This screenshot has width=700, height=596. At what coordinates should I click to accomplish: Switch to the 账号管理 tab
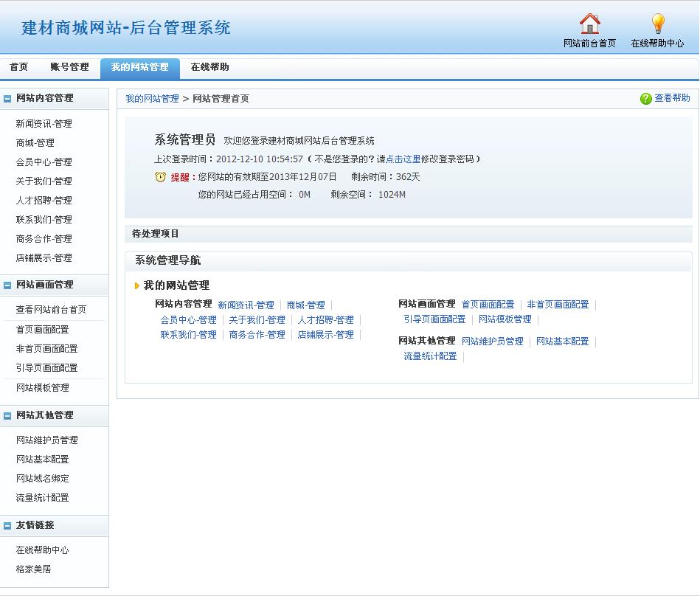(x=69, y=67)
